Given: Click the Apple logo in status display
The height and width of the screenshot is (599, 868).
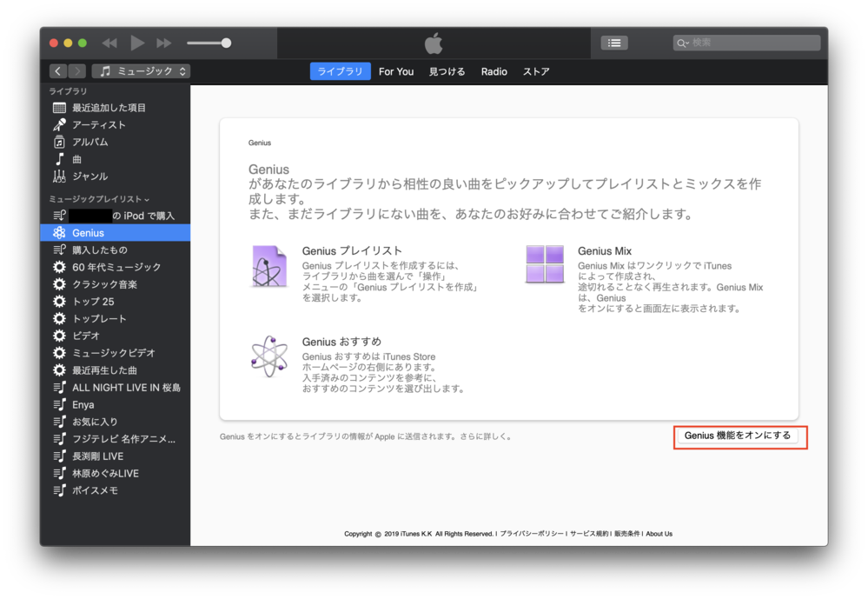Looking at the screenshot, I should point(434,43).
